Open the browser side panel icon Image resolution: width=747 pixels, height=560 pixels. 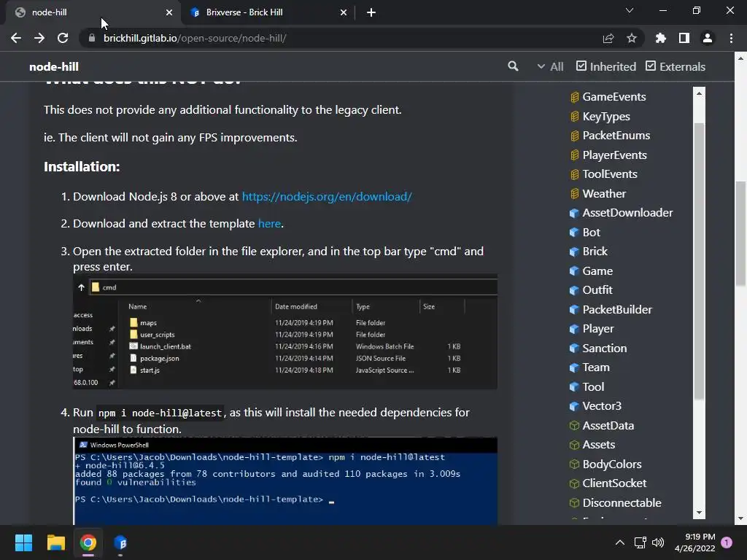684,38
